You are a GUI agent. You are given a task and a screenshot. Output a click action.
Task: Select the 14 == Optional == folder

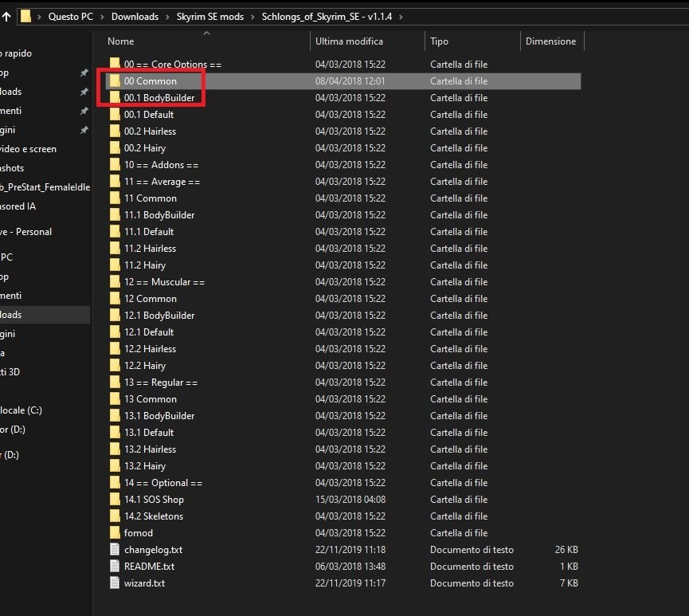[x=163, y=482]
